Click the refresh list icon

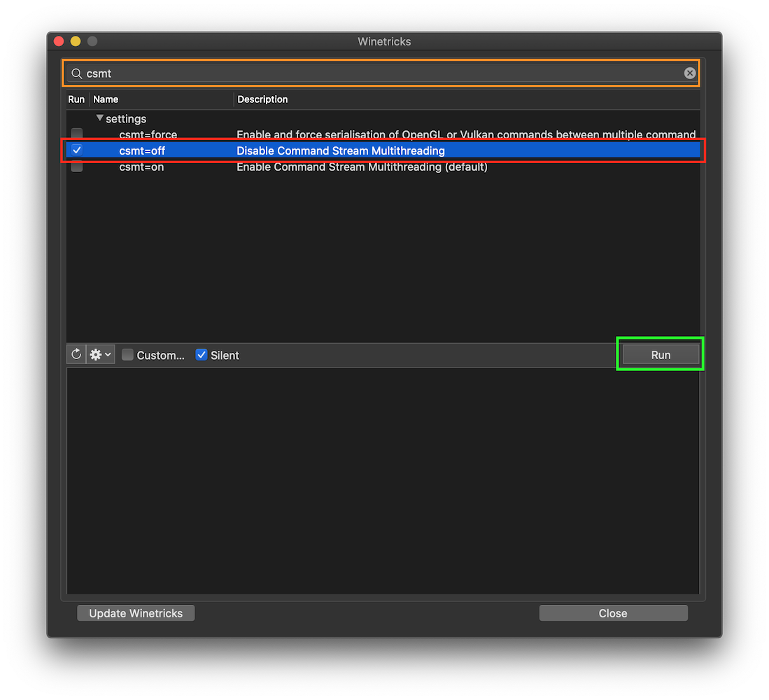coord(76,354)
